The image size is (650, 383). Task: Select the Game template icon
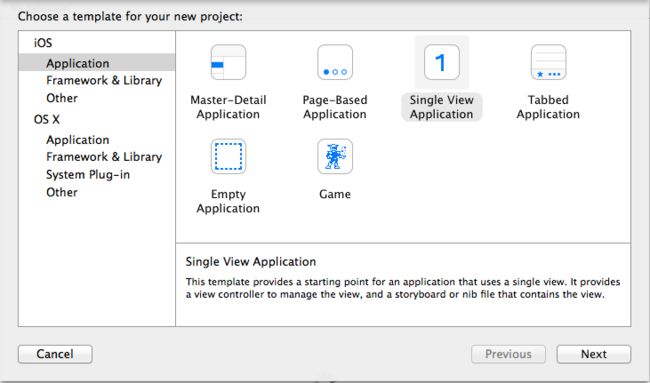335,156
